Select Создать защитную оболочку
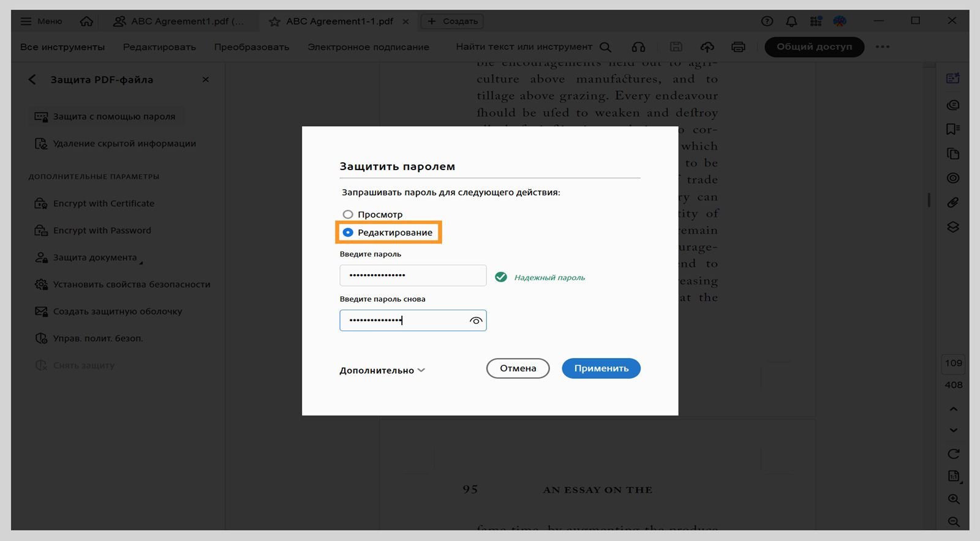The width and height of the screenshot is (980, 541). click(108, 312)
